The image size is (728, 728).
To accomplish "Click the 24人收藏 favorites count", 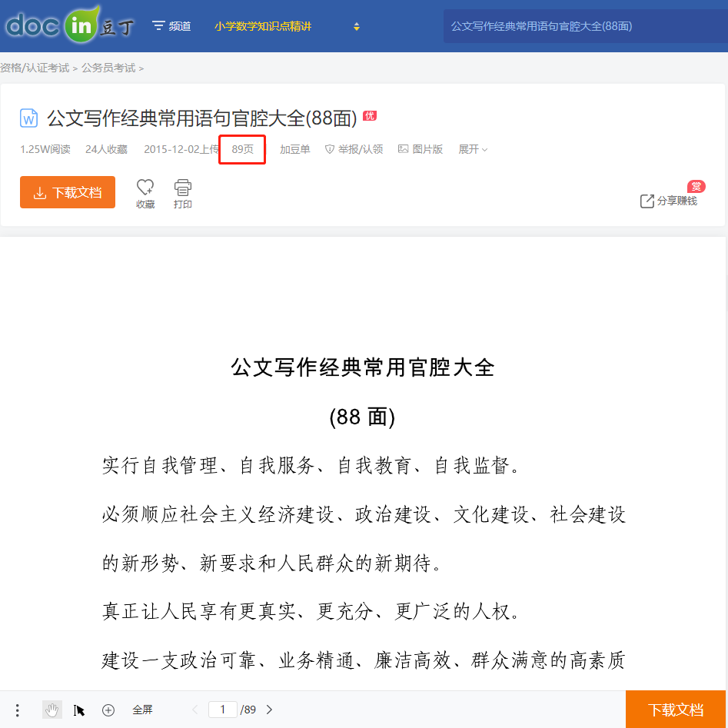I will 106,149.
